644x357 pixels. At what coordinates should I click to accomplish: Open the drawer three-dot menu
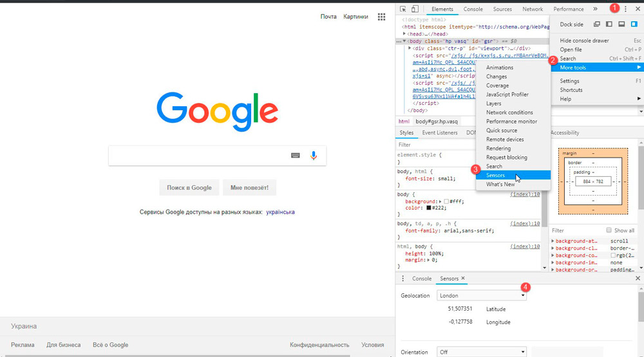402,279
